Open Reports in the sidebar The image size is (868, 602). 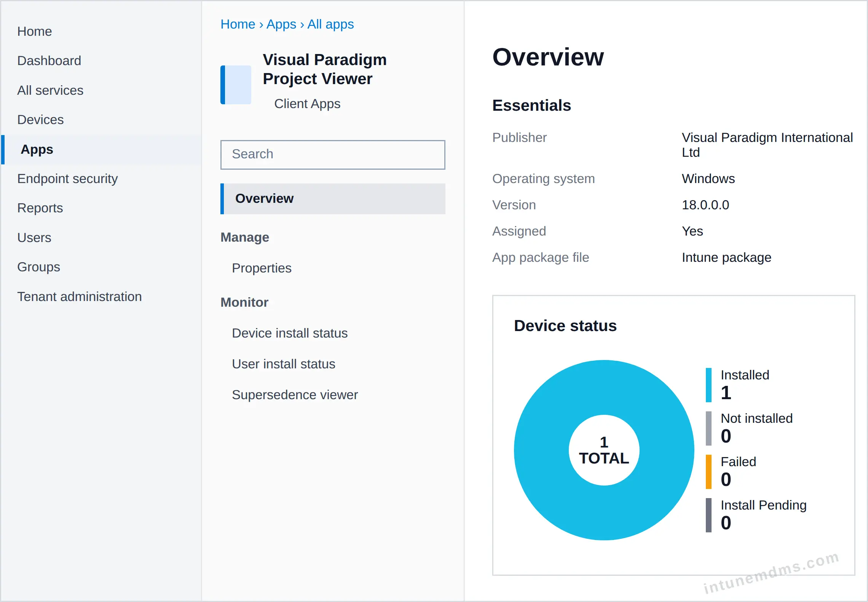pos(40,208)
